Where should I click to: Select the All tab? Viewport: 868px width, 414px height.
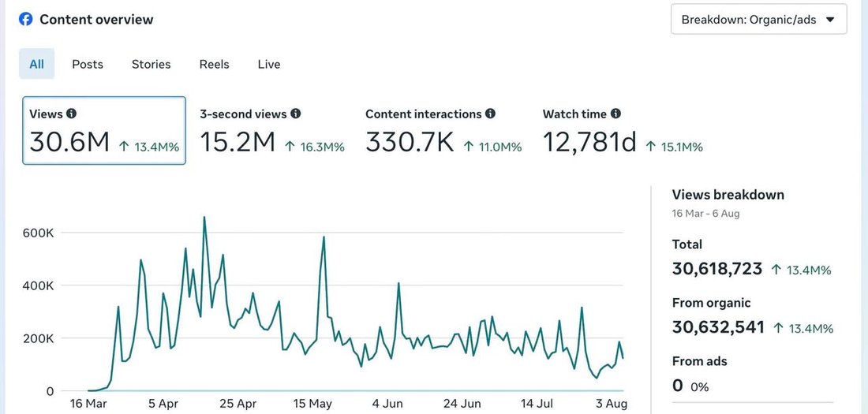click(x=36, y=64)
